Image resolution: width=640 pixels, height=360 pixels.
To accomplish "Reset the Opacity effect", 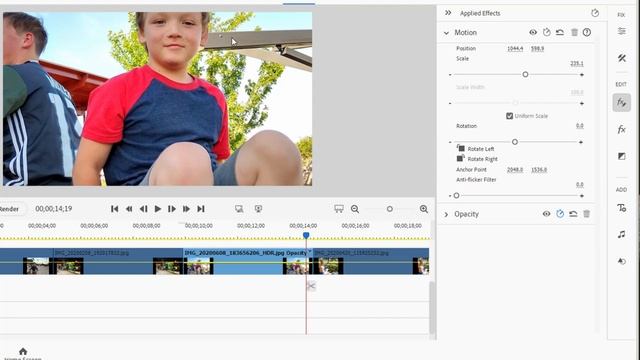I will (x=573, y=214).
